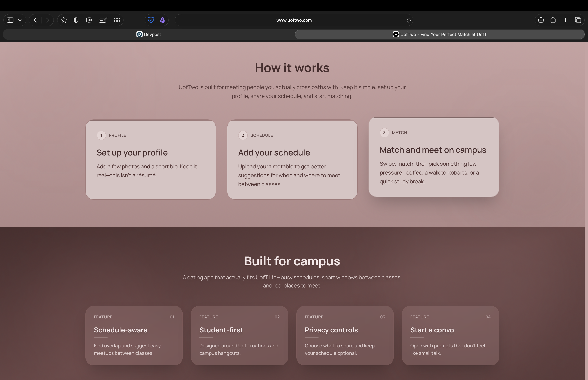Select the UofTwo browser tab

(439, 35)
